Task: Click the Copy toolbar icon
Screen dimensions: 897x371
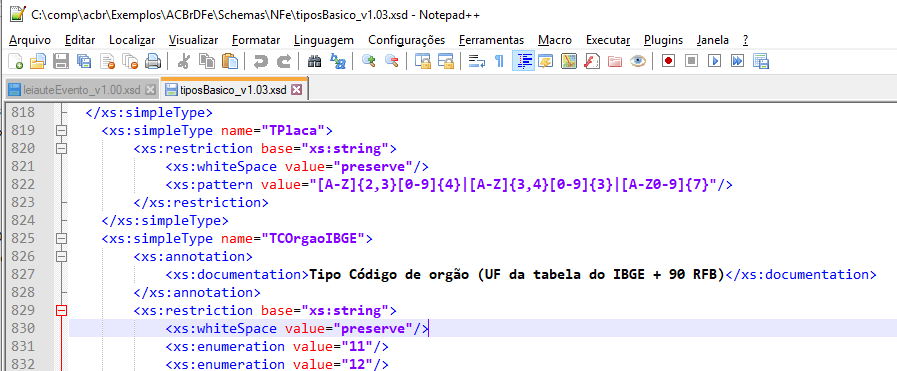Action: click(x=207, y=61)
